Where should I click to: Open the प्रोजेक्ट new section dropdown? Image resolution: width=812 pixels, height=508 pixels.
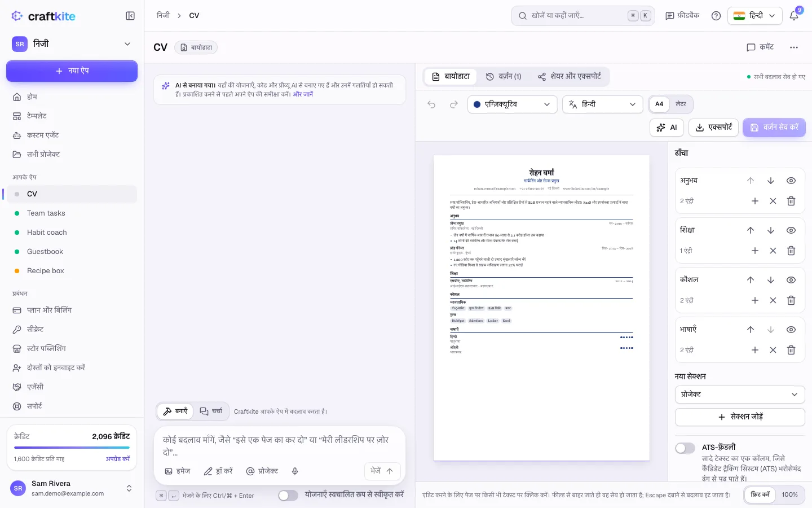click(x=740, y=395)
